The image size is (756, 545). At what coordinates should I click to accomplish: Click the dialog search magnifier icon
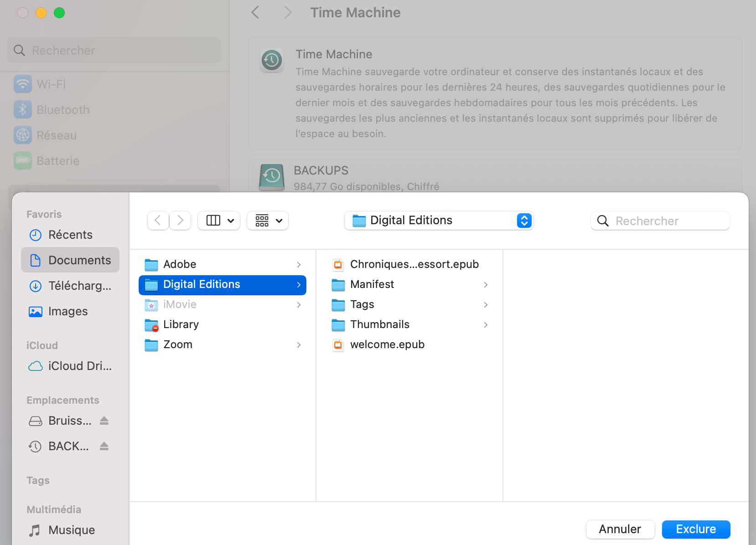[603, 221]
